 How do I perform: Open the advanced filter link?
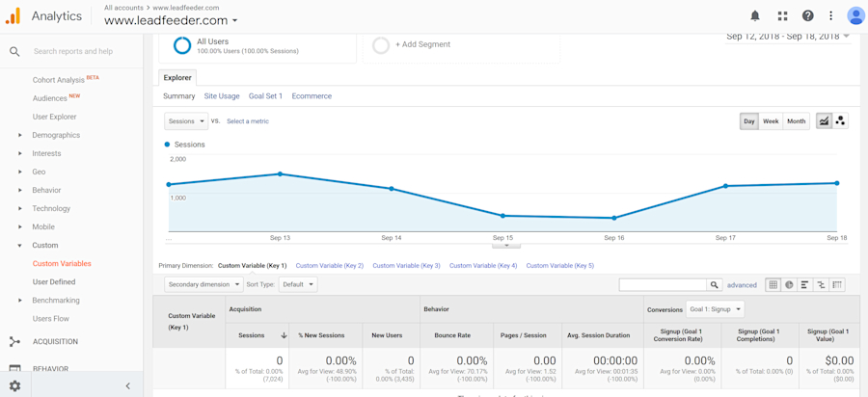[x=742, y=285]
